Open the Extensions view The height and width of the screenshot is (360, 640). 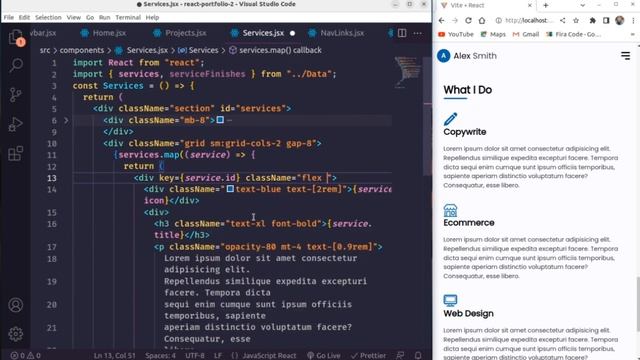16,153
